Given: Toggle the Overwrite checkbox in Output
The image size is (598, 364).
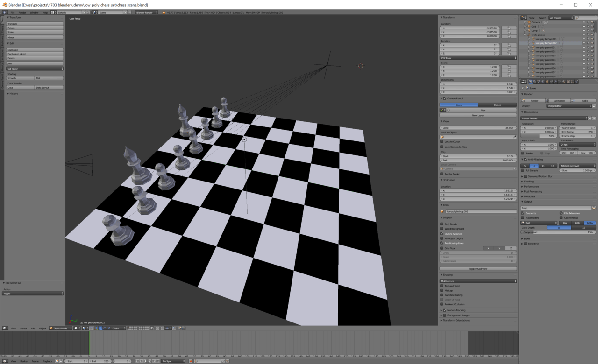Looking at the screenshot, I should tap(523, 213).
